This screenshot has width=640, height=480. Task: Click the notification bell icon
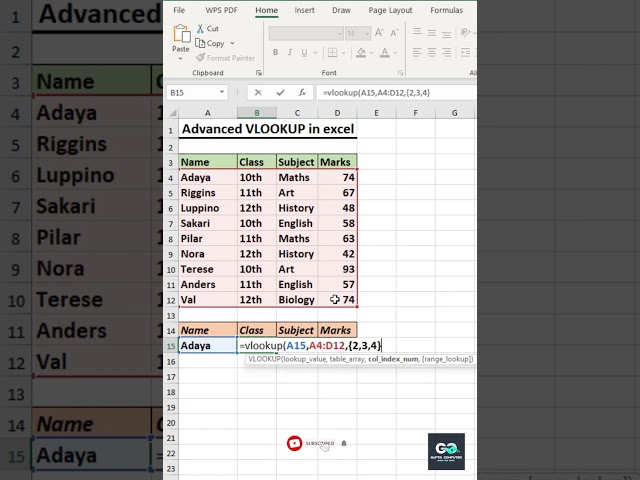click(x=344, y=443)
